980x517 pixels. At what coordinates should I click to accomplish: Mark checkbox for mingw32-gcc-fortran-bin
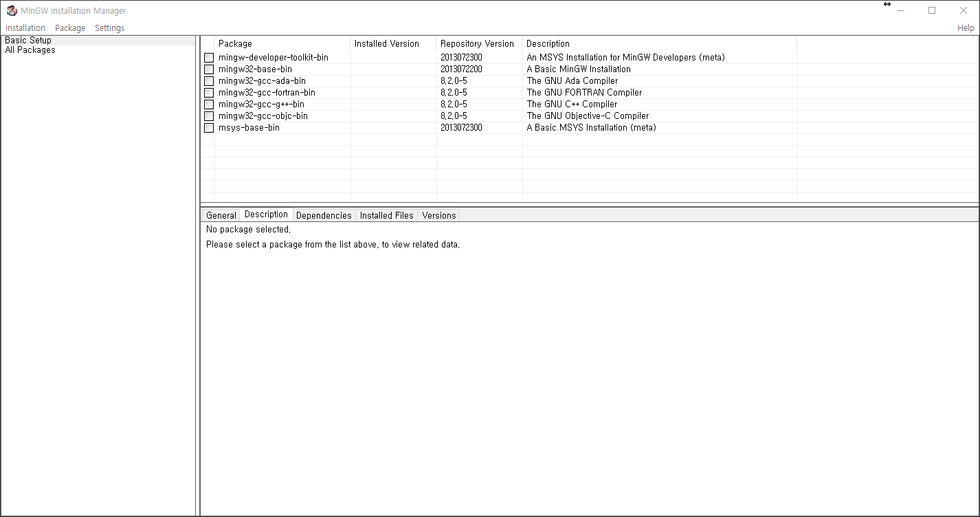pos(209,93)
